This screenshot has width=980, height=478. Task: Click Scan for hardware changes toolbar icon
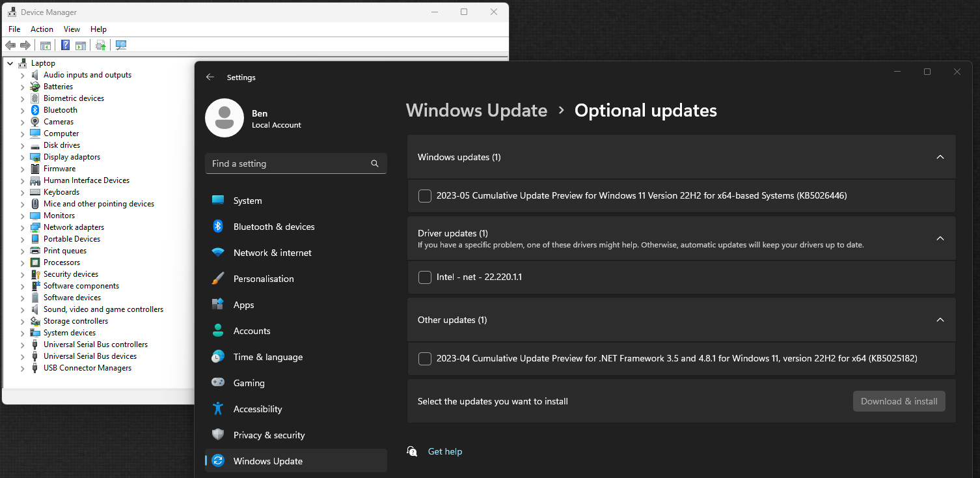coord(121,45)
